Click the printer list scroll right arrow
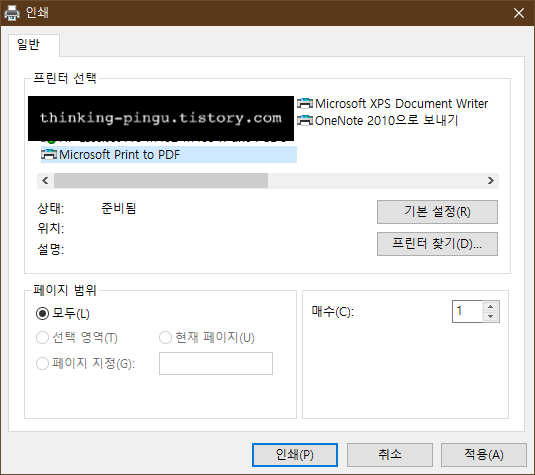Screen dimensions: 535x475 491,181
